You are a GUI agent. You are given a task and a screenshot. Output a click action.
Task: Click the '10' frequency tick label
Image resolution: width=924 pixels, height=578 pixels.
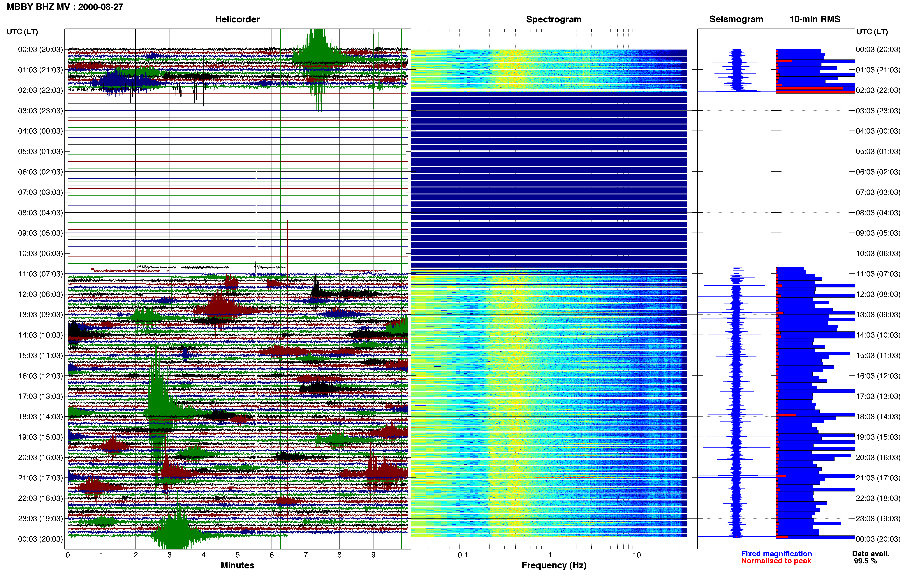click(x=637, y=555)
